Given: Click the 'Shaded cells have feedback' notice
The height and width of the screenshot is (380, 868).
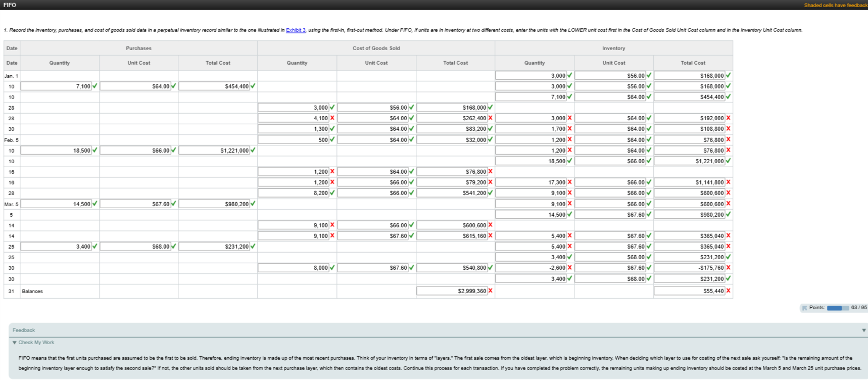Looking at the screenshot, I should pyautogui.click(x=836, y=5).
